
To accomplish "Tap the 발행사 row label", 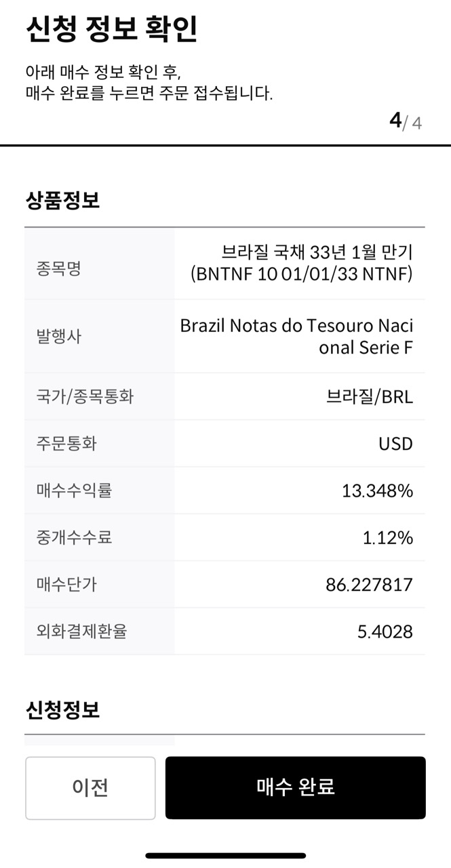I will [x=58, y=336].
